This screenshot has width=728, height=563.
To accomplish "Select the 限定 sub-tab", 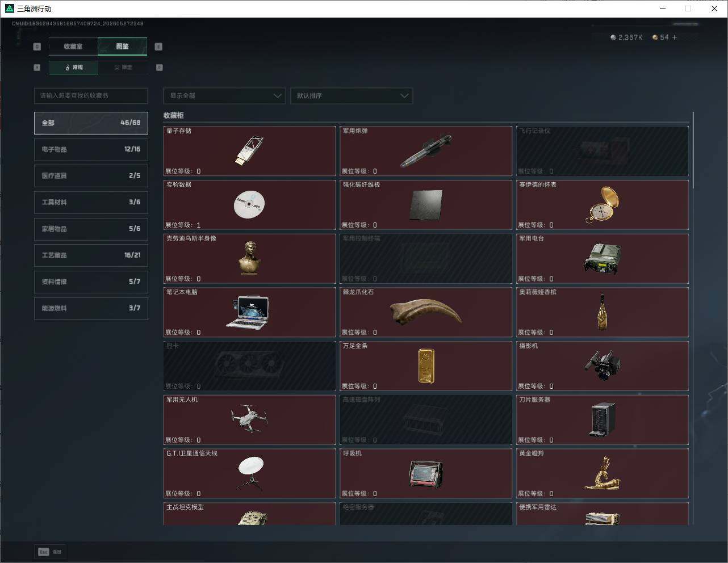I will [123, 68].
